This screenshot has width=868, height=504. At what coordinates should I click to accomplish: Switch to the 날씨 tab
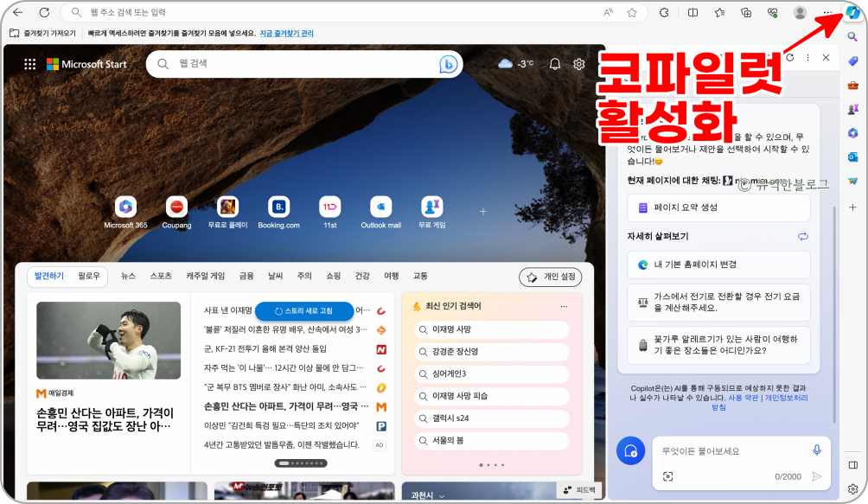pyautogui.click(x=276, y=276)
